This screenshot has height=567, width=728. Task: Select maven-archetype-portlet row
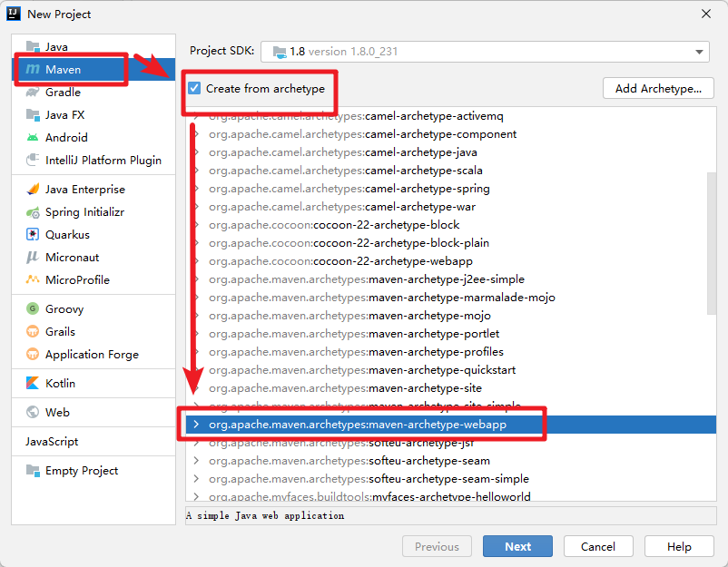click(451, 334)
